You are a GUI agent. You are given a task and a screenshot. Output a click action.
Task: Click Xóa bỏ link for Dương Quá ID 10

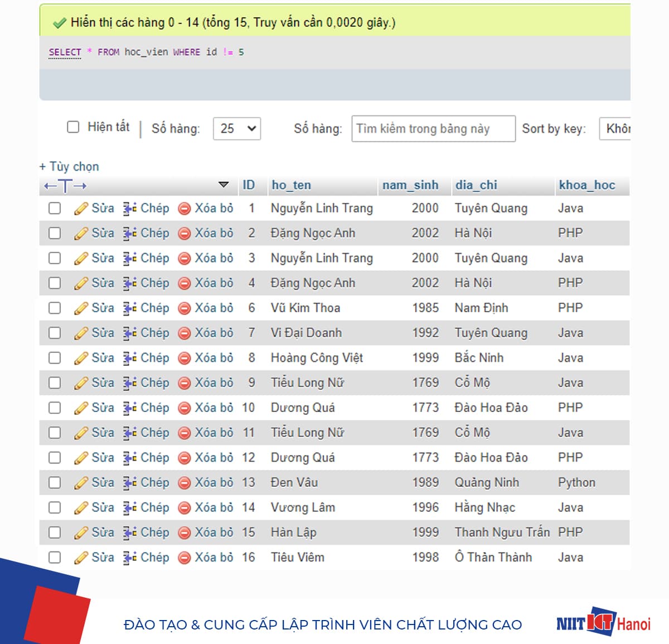pyautogui.click(x=214, y=408)
